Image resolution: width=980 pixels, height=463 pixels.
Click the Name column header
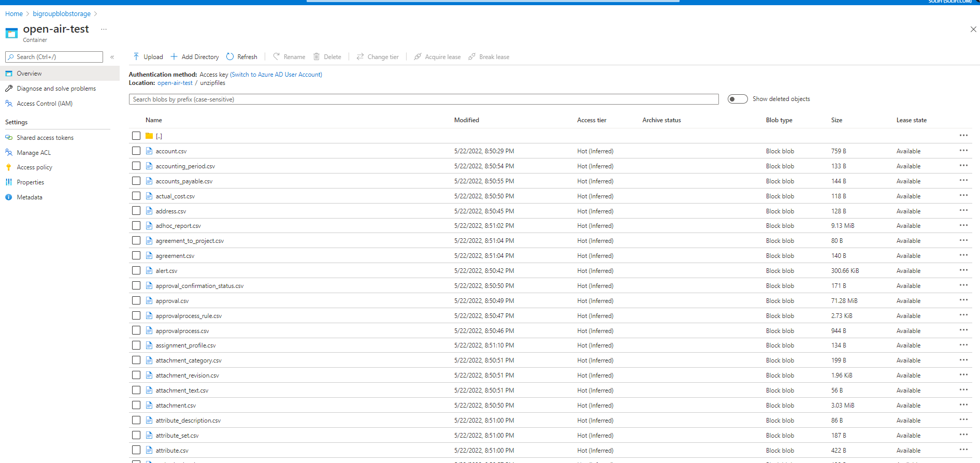click(x=154, y=120)
